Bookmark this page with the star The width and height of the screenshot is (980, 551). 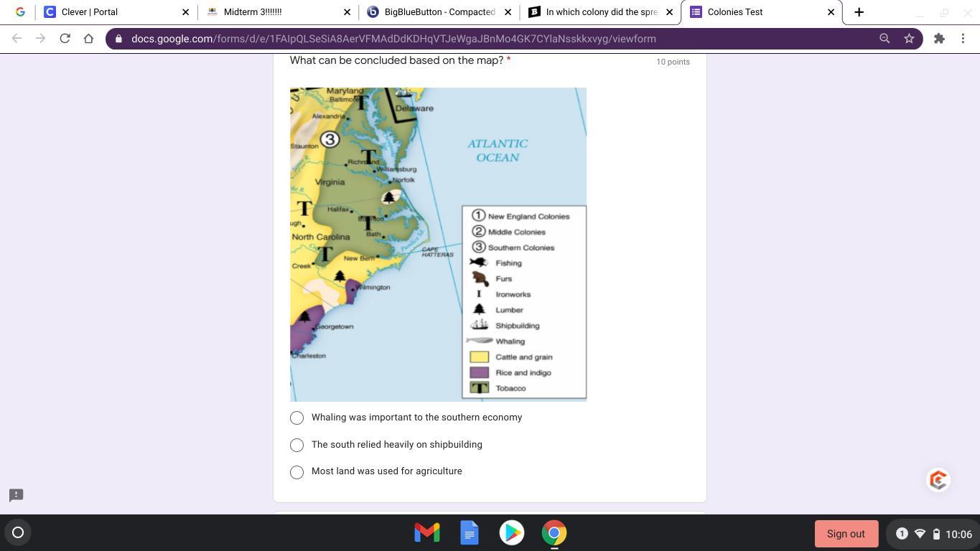coord(909,39)
